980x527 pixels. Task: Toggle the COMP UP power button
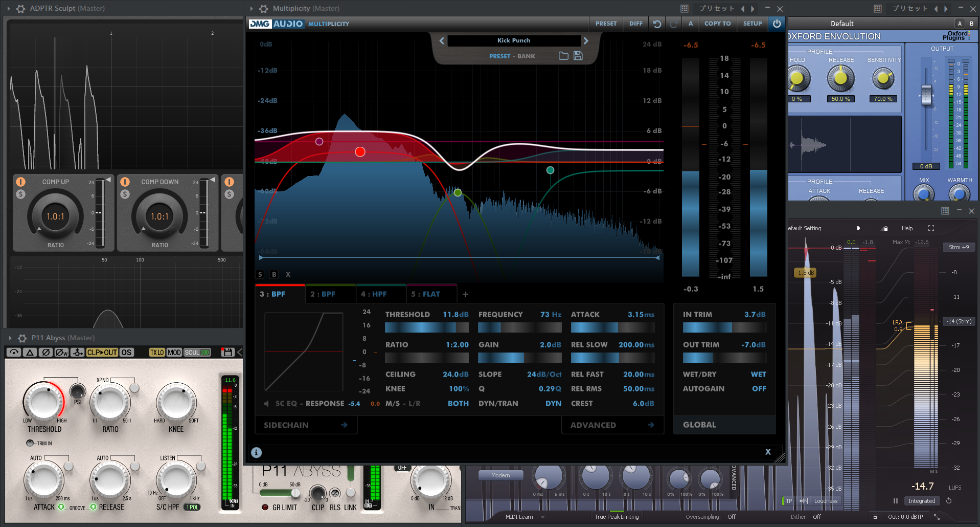(21, 182)
